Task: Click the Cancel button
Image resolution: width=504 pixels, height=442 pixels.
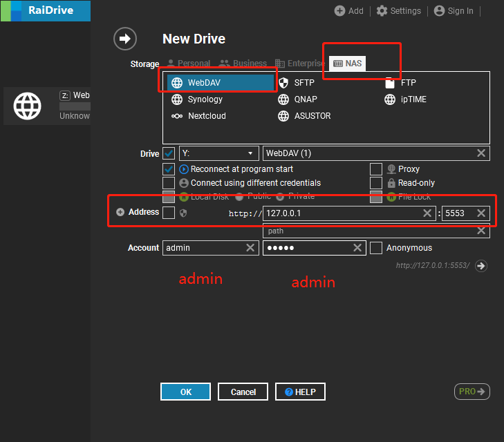Action: (243, 392)
